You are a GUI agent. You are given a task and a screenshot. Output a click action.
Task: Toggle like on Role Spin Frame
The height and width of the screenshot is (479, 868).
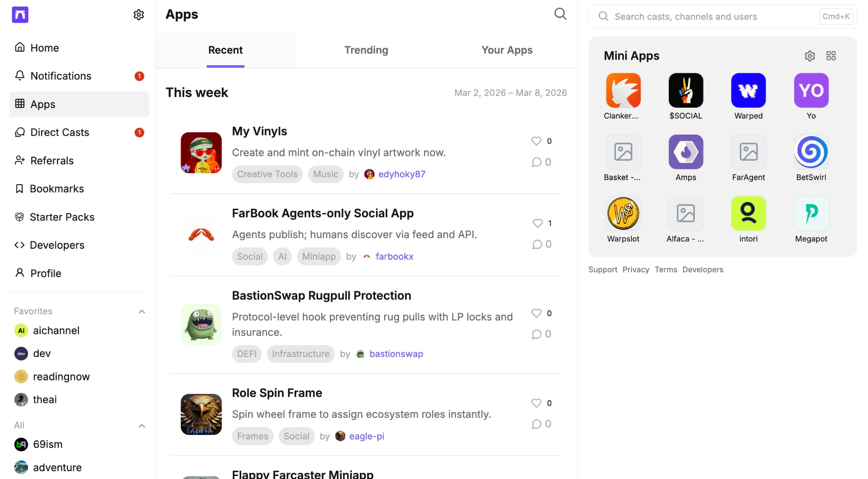click(536, 403)
